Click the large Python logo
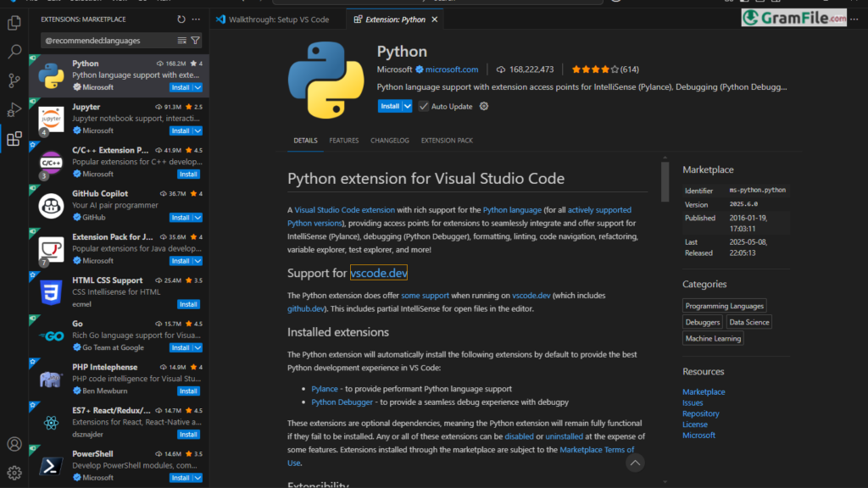 tap(326, 80)
